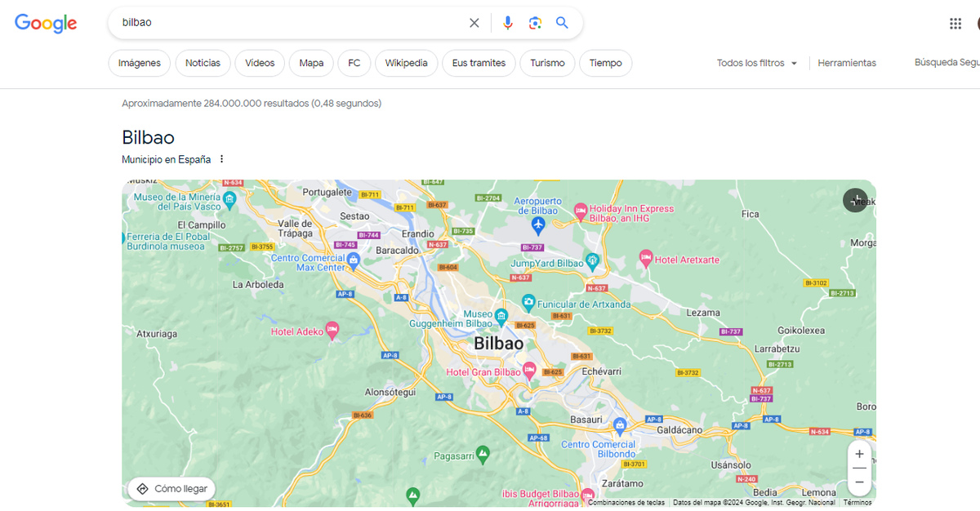Viewport: 980px width, 511px height.
Task: Click Echévarri label on map
Action: 601,371
